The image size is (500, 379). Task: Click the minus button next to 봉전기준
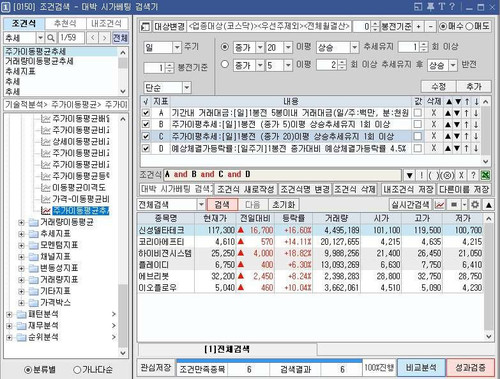click(x=431, y=27)
